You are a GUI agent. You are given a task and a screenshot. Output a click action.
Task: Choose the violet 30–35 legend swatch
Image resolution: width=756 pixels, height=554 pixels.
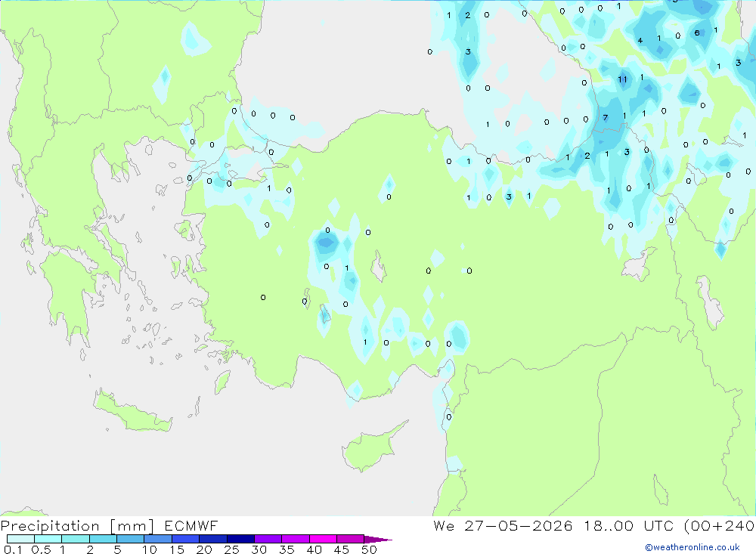point(268,539)
